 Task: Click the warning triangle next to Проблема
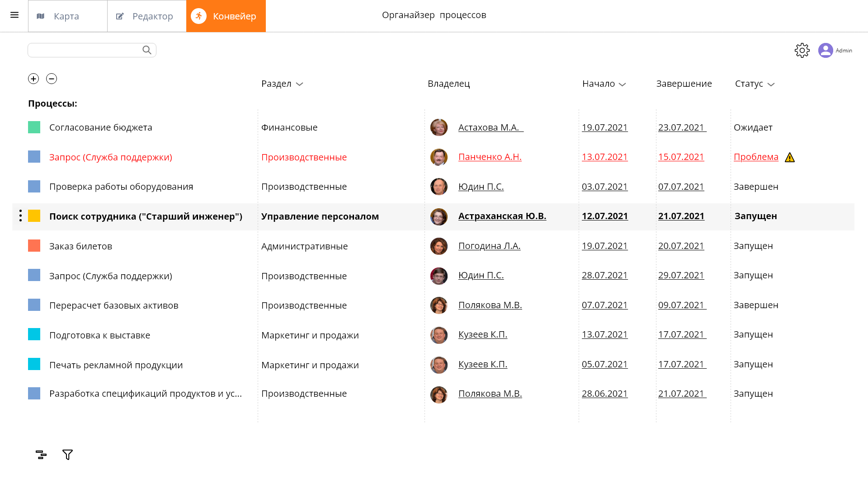click(790, 157)
